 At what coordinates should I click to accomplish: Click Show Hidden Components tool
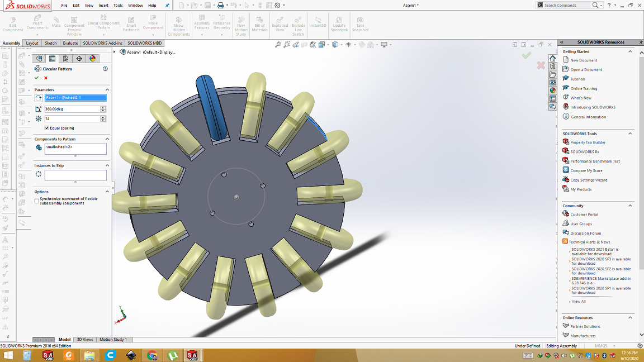[179, 27]
